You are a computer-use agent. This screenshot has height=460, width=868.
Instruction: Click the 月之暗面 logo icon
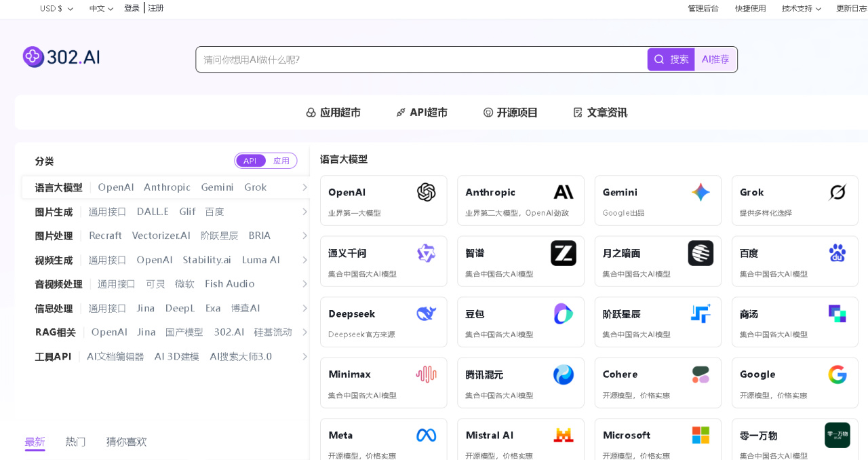pos(701,253)
